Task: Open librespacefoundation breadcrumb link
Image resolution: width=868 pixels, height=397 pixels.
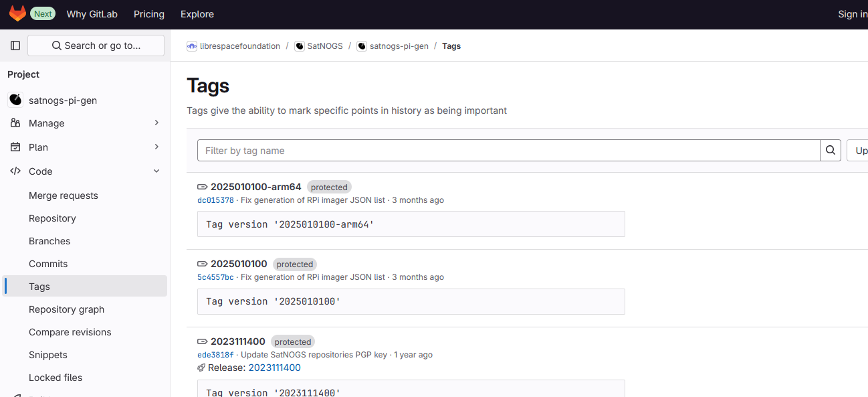Action: (x=240, y=46)
